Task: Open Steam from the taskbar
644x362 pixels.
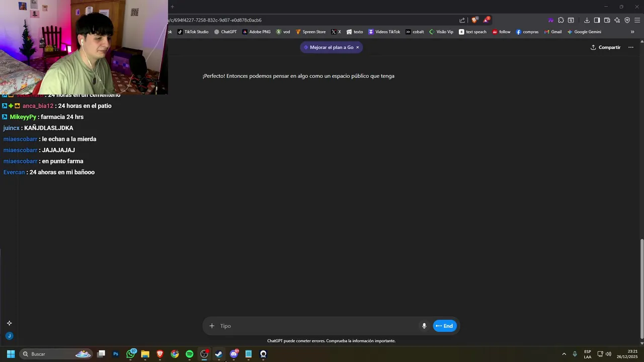Action: [x=219, y=354]
